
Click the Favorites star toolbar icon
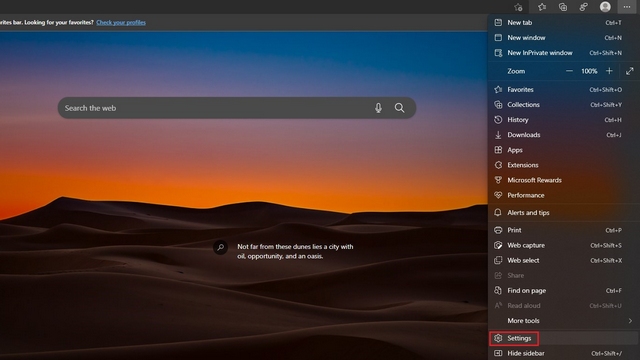[542, 7]
